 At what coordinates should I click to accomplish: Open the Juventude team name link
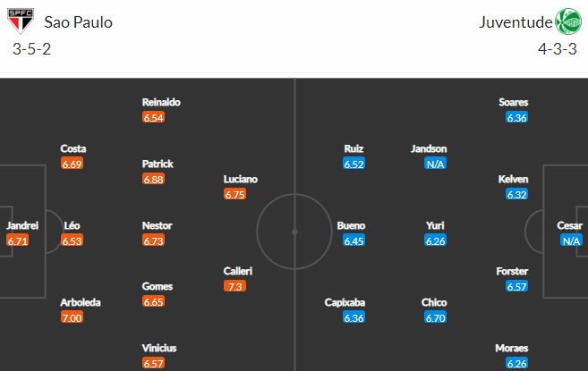(x=516, y=22)
